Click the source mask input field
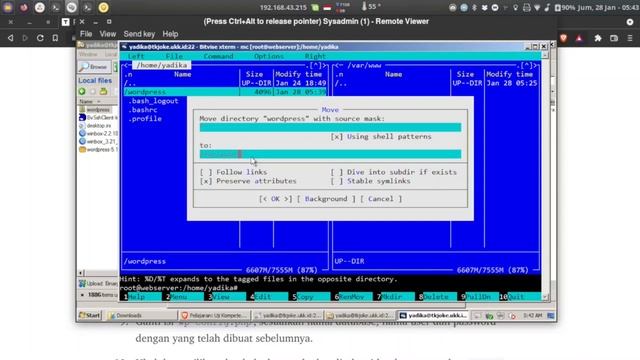The image size is (640, 360). [330, 127]
